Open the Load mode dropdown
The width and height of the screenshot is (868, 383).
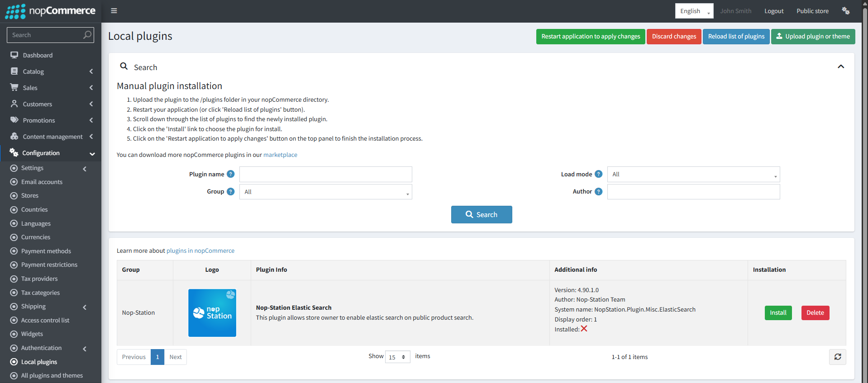[693, 175]
